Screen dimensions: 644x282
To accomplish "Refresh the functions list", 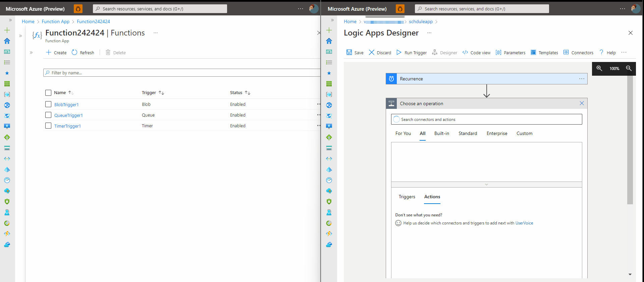I will pyautogui.click(x=83, y=53).
